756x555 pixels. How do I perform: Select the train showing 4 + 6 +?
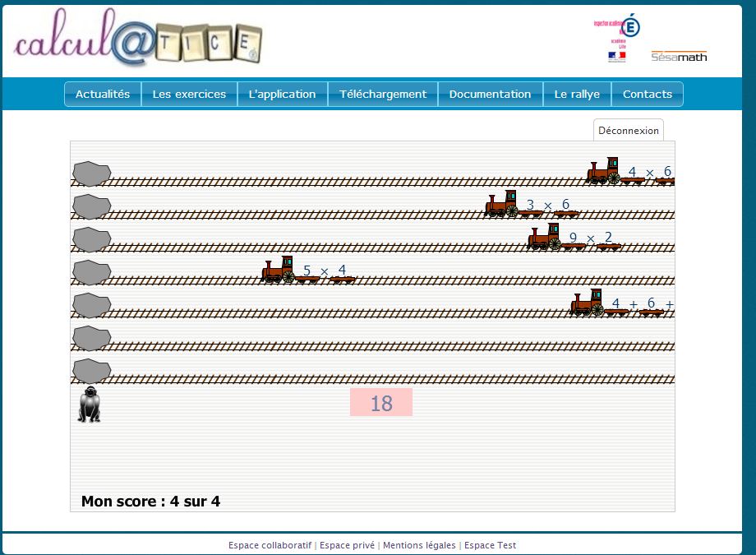(x=621, y=304)
